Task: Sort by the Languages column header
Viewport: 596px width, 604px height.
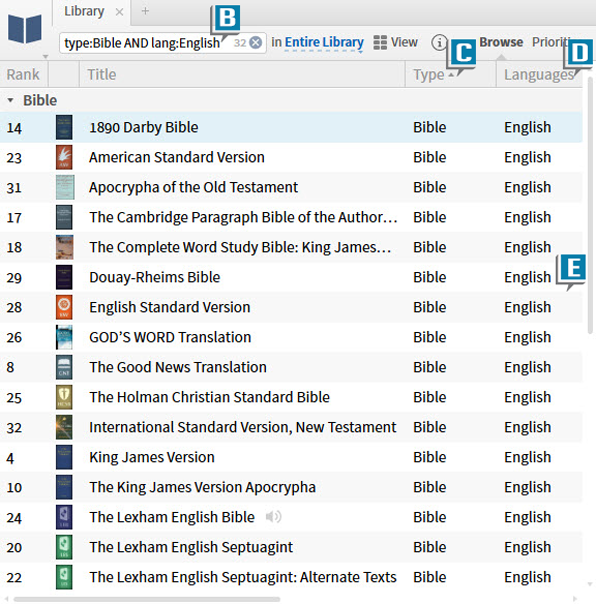Action: pyautogui.click(x=539, y=74)
